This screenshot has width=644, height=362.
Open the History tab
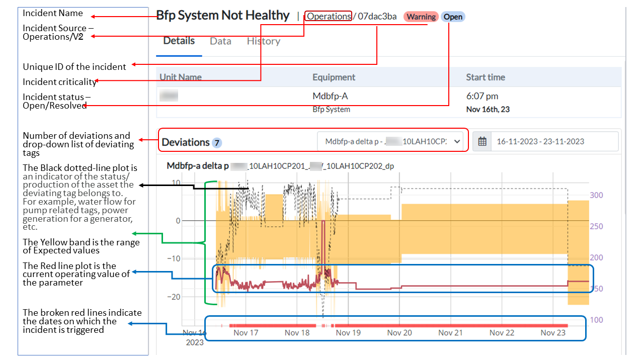pyautogui.click(x=263, y=41)
